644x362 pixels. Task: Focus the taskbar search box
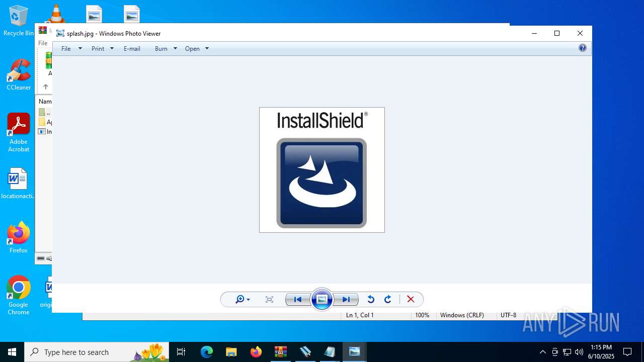pyautogui.click(x=97, y=352)
